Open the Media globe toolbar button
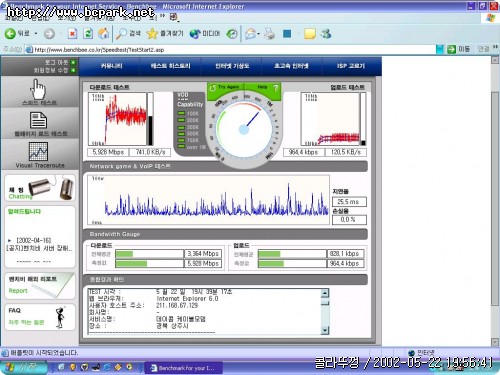 coord(205,33)
